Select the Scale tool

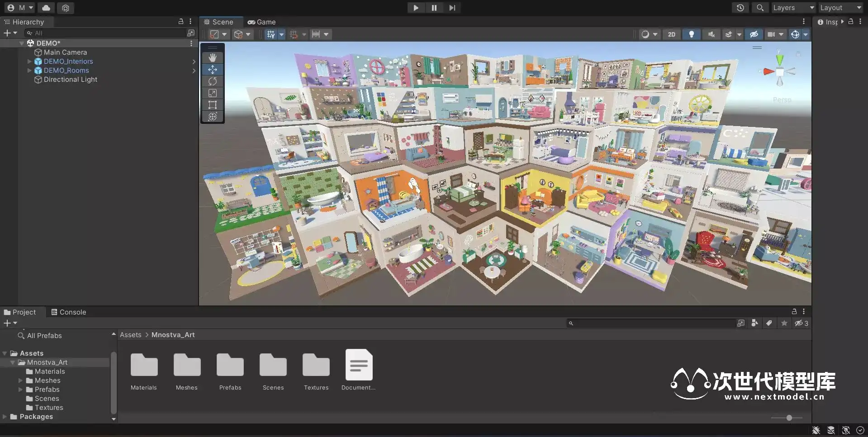point(213,93)
